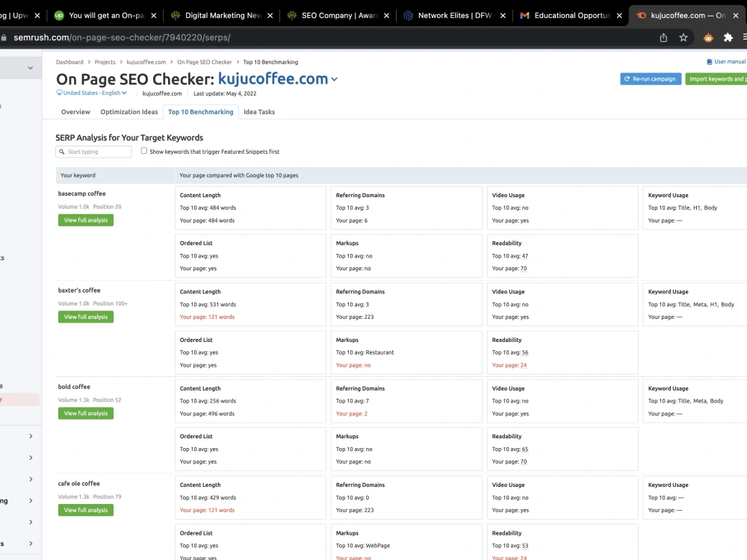Open the Overview tab
This screenshot has height=560, width=747.
coord(75,112)
